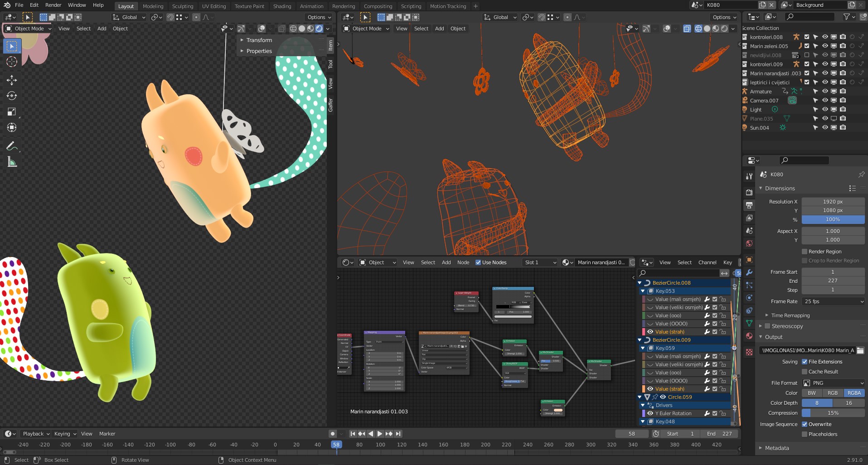Viewport: 868px width, 465px height.
Task: Set output color mode to BW
Action: 812,393
